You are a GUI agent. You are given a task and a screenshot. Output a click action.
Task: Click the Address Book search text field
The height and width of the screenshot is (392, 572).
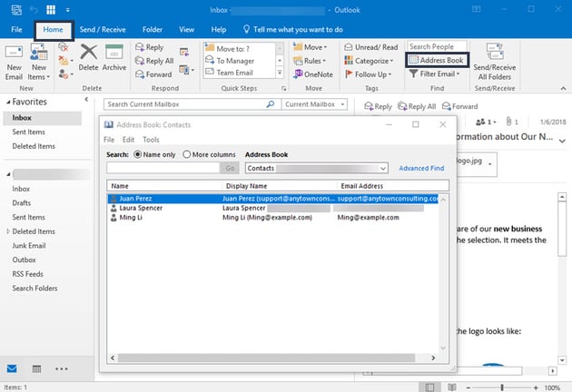tap(163, 168)
